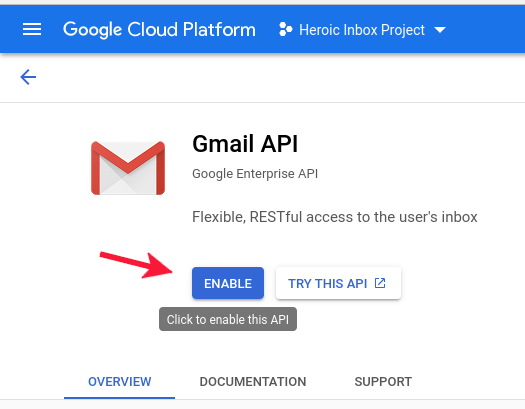Enable the Gmail API
Image resolution: width=525 pixels, height=409 pixels.
click(x=228, y=283)
